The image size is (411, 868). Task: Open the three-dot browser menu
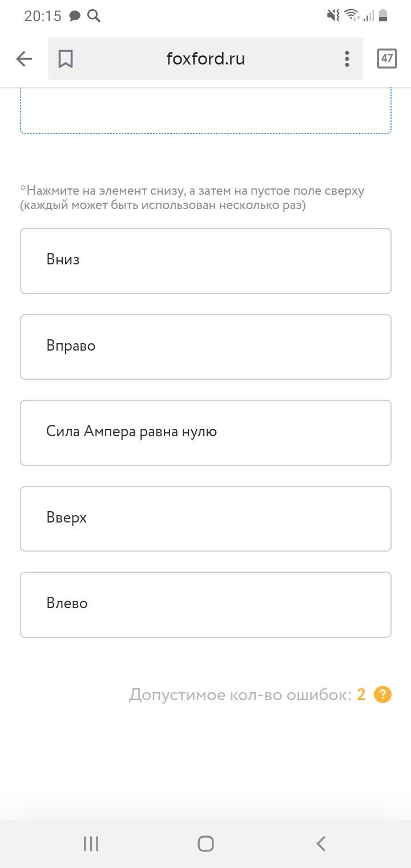tap(346, 59)
